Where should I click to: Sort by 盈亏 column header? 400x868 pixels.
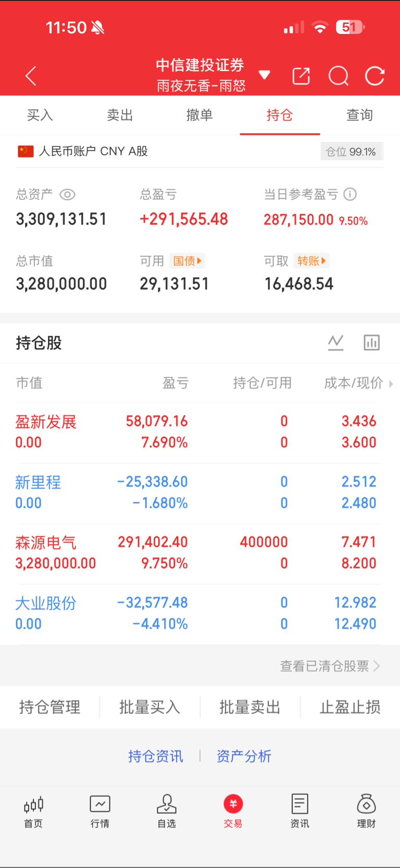point(176,383)
